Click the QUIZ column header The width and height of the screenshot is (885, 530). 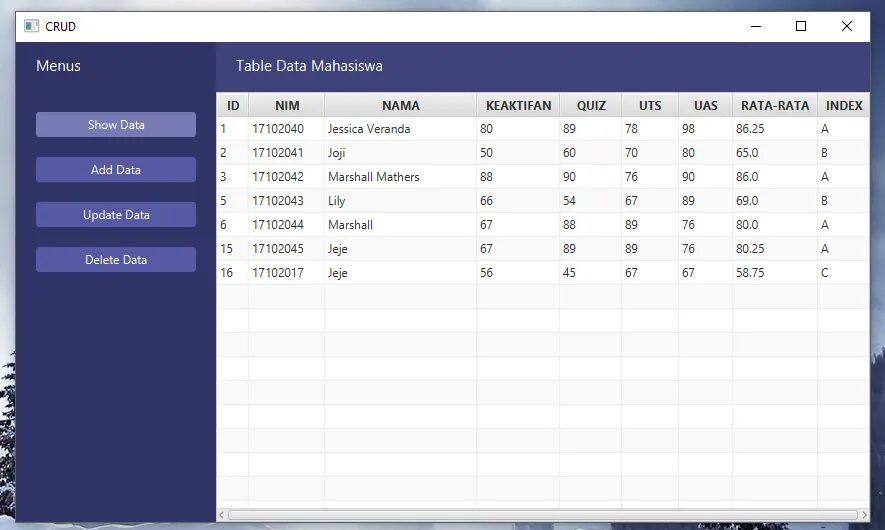pyautogui.click(x=591, y=106)
